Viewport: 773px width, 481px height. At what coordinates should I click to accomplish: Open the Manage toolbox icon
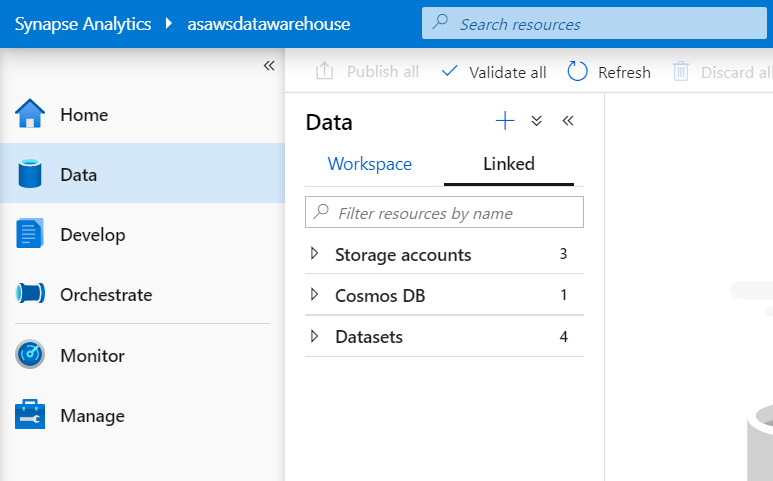(x=30, y=414)
